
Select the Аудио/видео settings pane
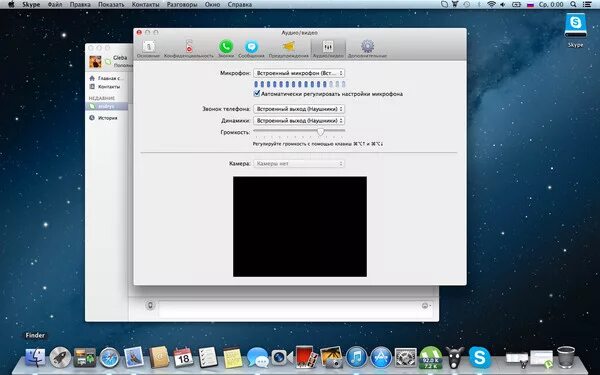(x=328, y=49)
